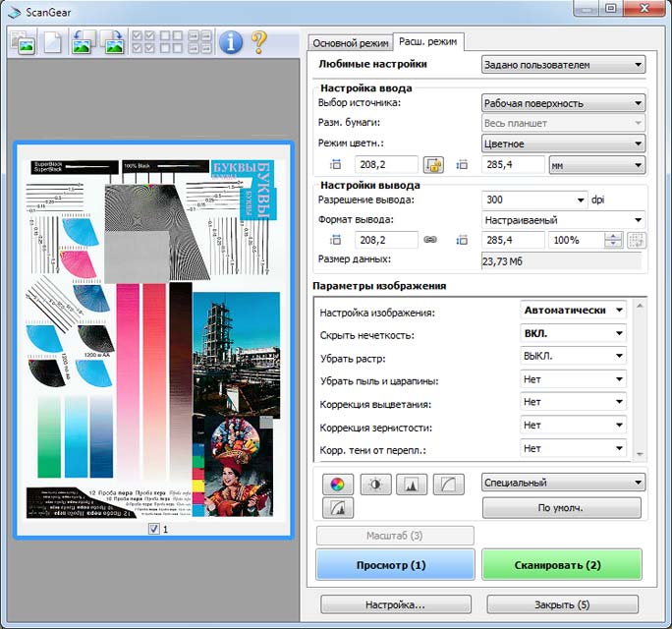The height and width of the screenshot is (629, 672).
Task: Select the 'Расш. режим' tab
Action: 428,41
